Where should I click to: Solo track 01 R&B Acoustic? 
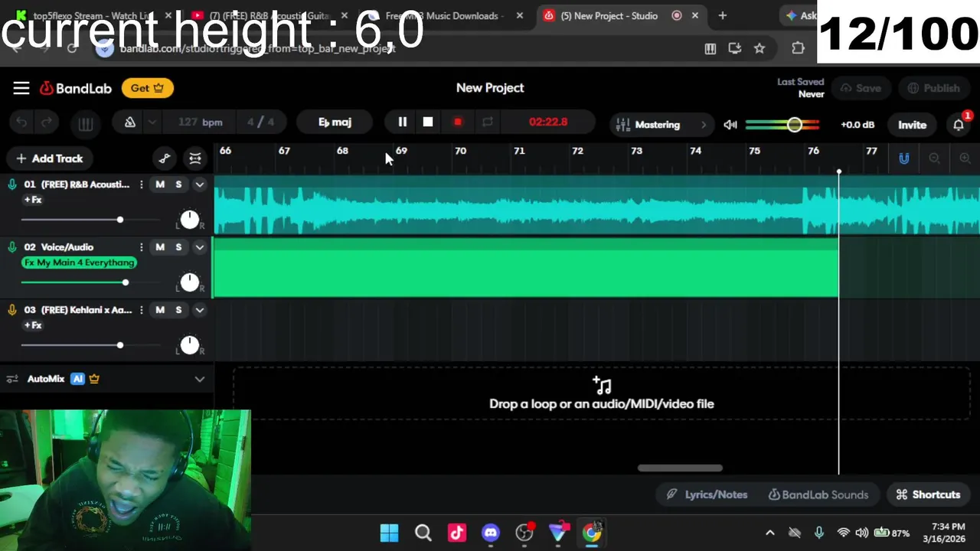178,184
